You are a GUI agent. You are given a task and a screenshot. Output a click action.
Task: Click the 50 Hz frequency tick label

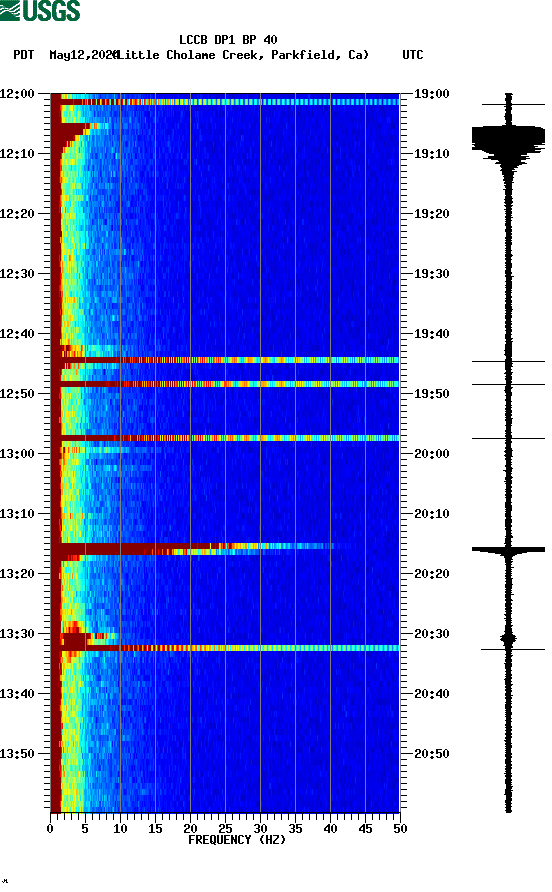tap(400, 829)
